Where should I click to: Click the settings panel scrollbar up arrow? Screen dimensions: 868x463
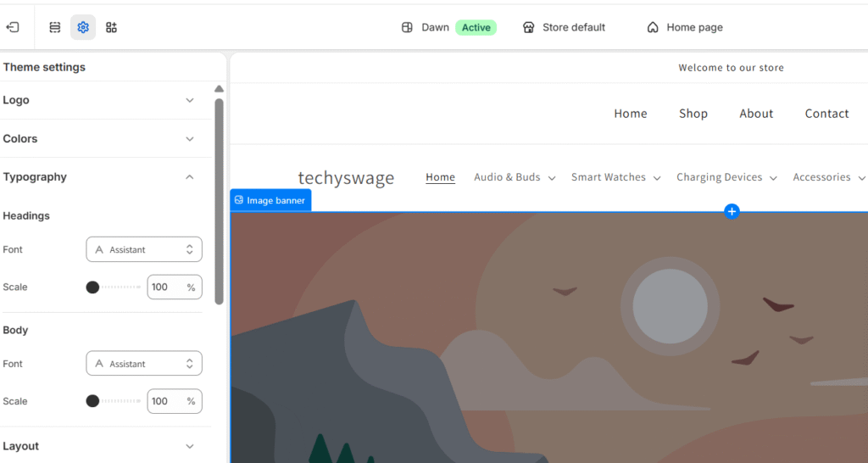[x=220, y=88]
